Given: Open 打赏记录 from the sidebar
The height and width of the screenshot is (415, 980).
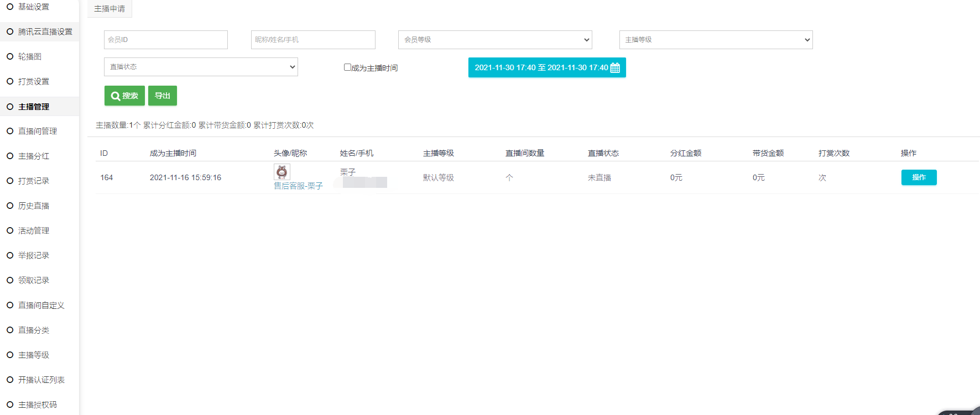Looking at the screenshot, I should click(34, 181).
